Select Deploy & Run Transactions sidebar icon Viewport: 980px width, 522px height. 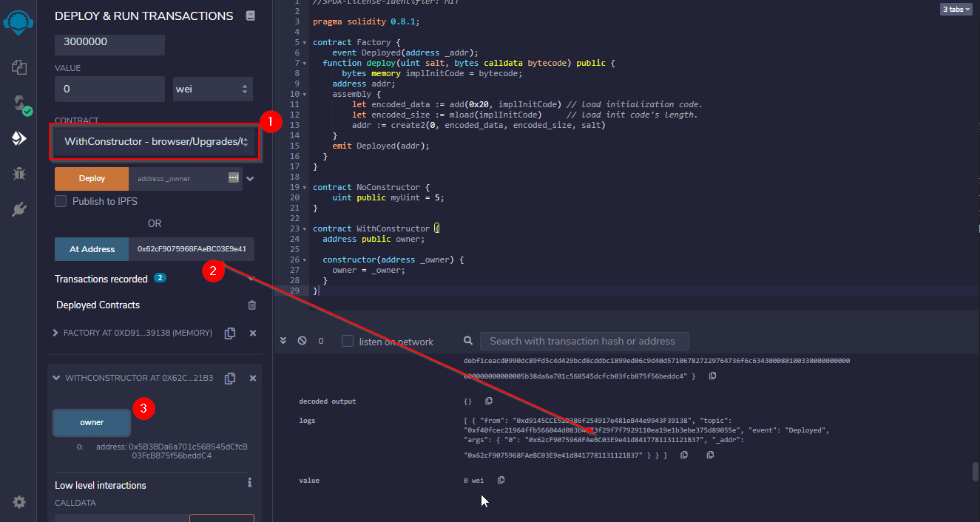pos(19,138)
